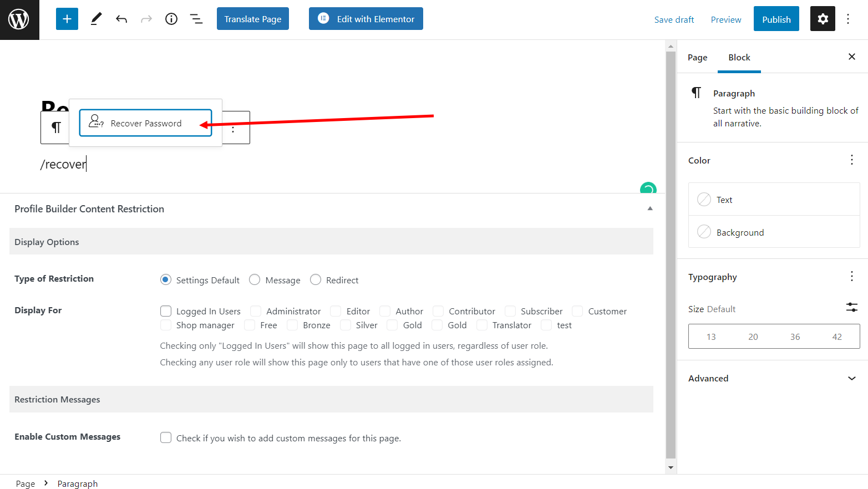Redo the last undone change

pos(146,19)
